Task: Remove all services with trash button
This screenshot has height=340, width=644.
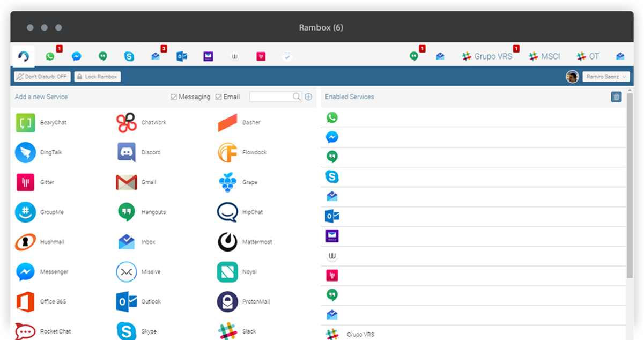Action: 616,97
